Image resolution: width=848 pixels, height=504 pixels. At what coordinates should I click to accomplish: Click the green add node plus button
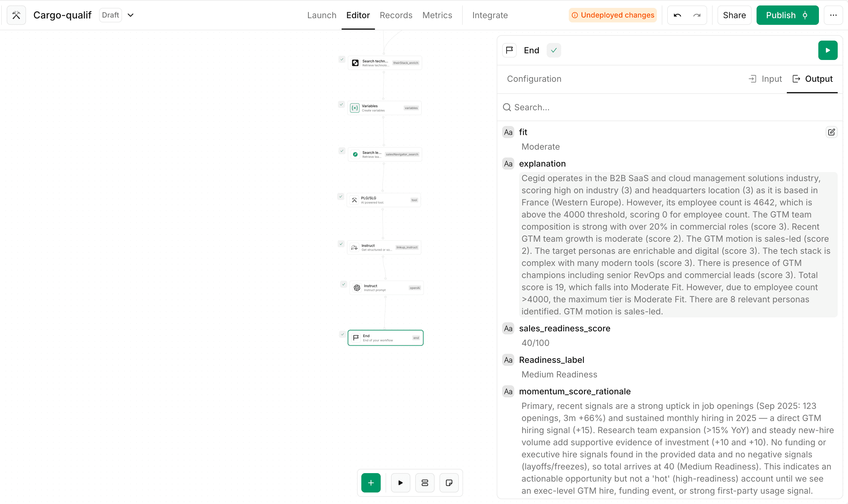click(370, 482)
